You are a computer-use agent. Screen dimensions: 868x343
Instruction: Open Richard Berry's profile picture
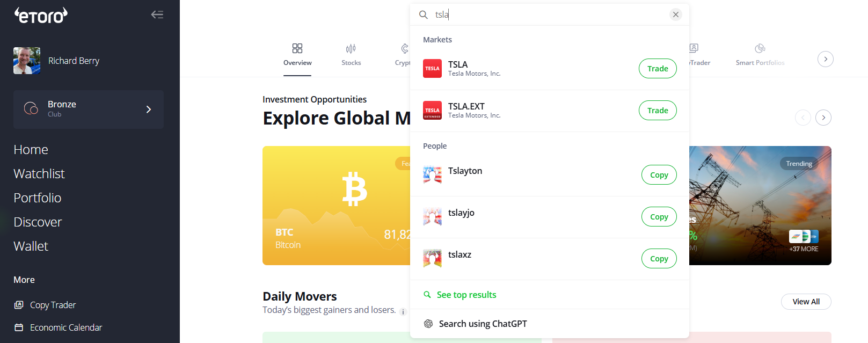27,61
